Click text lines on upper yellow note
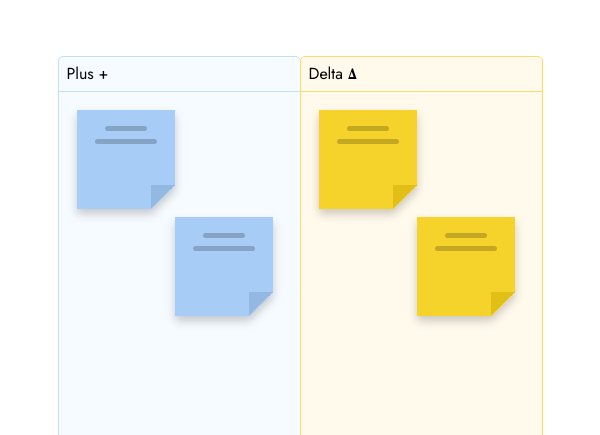 click(x=368, y=135)
